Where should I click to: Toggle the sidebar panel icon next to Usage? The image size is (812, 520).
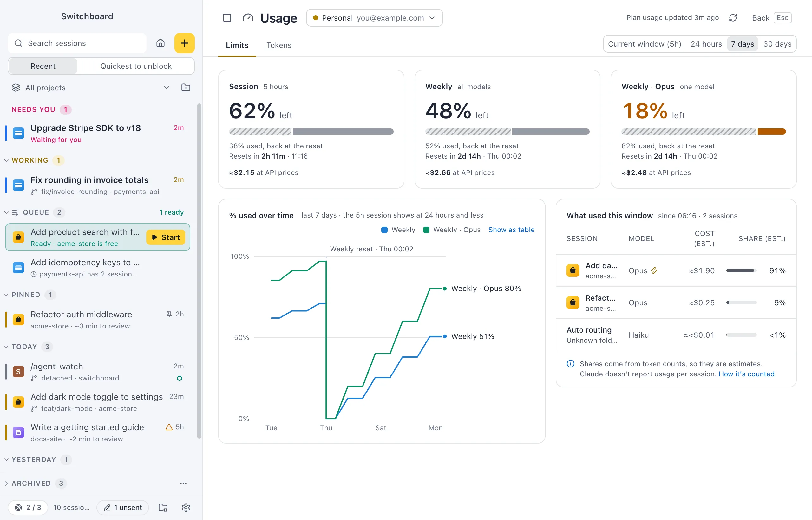pos(227,18)
